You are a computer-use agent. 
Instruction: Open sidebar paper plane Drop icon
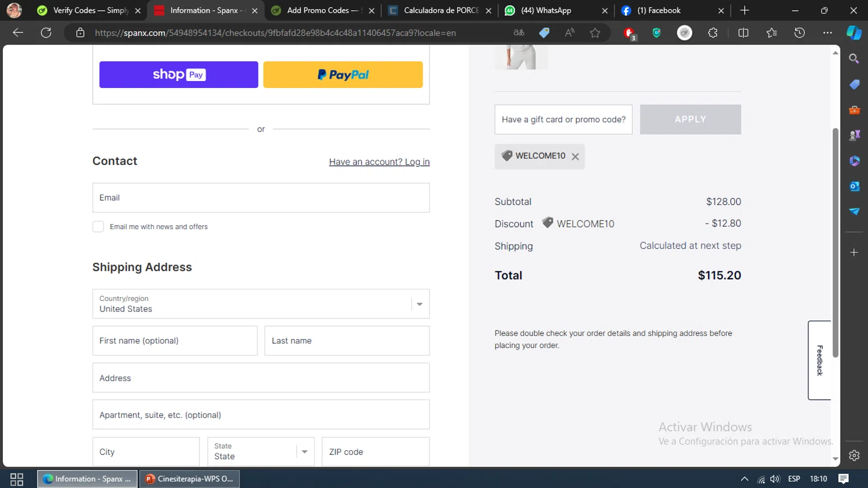click(x=854, y=211)
